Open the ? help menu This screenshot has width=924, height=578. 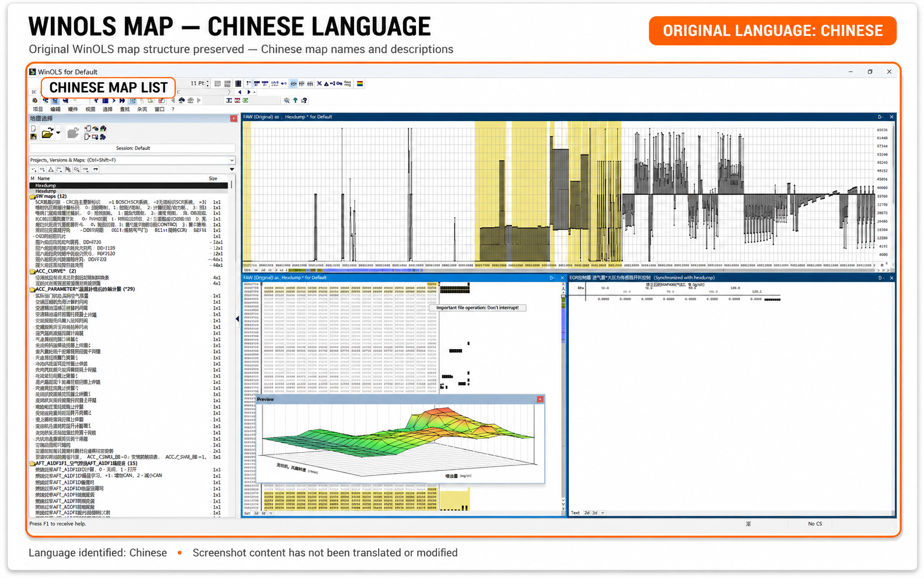[173, 109]
